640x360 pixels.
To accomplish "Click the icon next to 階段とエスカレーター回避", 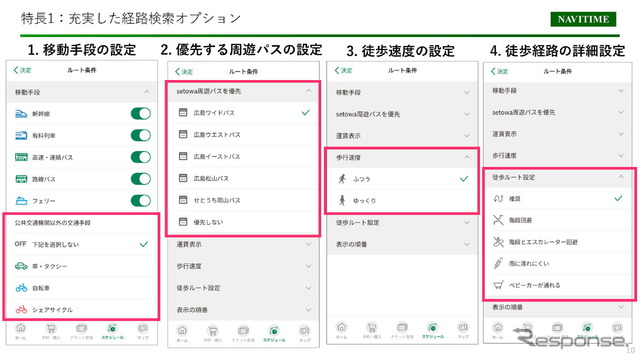I will coord(498,242).
